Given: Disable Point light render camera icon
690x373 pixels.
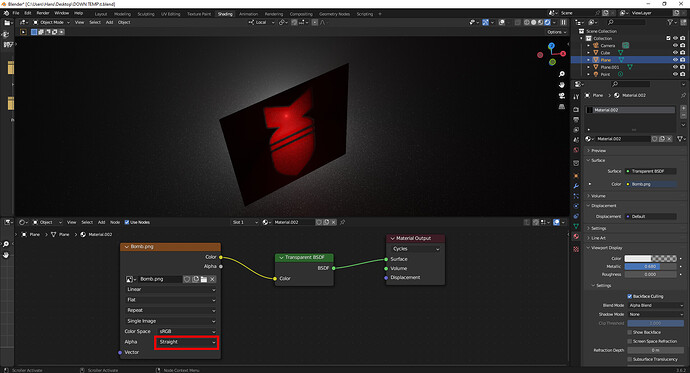Looking at the screenshot, I should click(x=683, y=74).
